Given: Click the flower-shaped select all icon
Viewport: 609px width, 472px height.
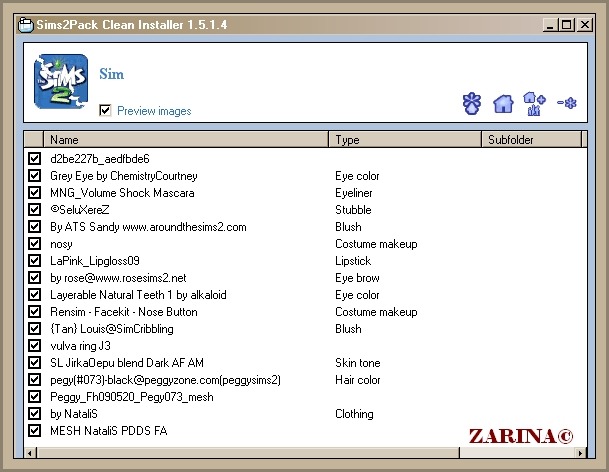Looking at the screenshot, I should [x=472, y=104].
